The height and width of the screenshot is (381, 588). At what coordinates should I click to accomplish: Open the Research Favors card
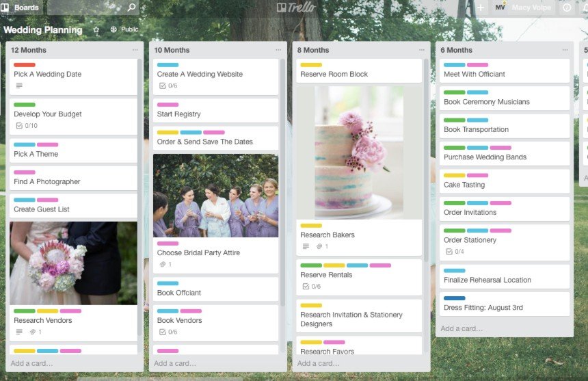[359, 345]
